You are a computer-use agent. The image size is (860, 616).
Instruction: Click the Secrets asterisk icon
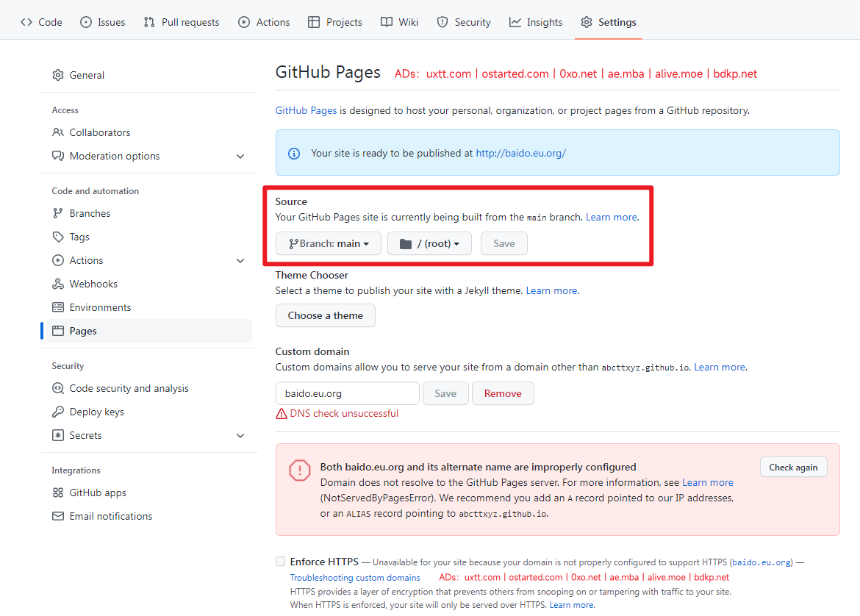pos(57,435)
